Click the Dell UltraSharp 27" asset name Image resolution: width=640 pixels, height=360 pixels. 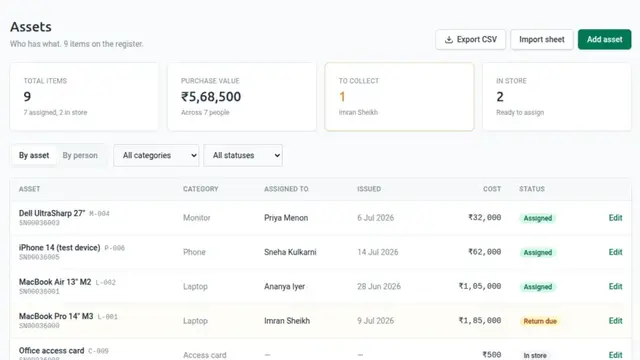(52, 213)
